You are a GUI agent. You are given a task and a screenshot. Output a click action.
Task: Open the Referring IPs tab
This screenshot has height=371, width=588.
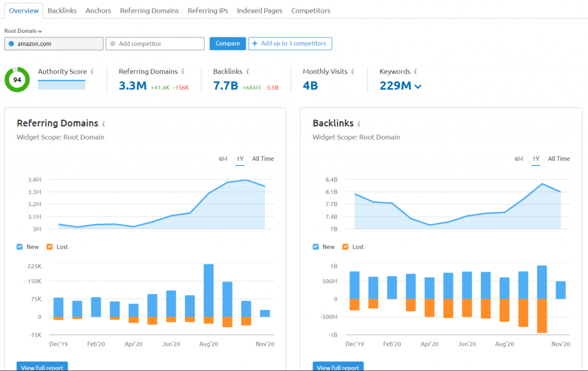(x=208, y=10)
